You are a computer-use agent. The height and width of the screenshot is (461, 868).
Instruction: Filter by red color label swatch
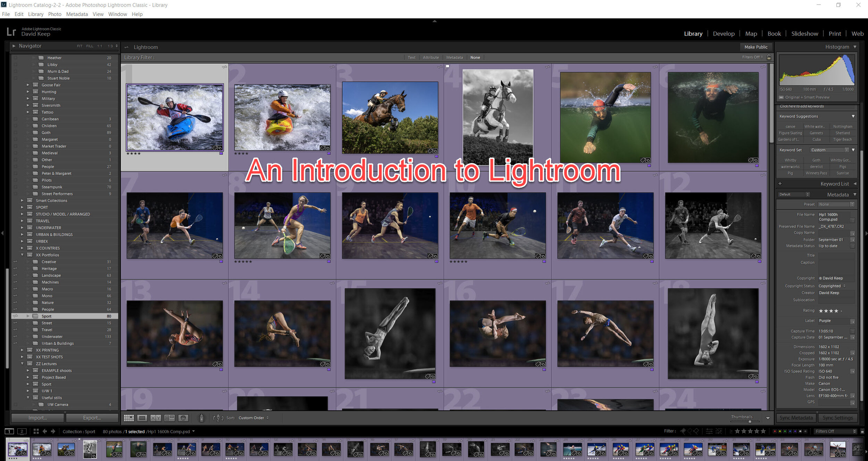775,431
